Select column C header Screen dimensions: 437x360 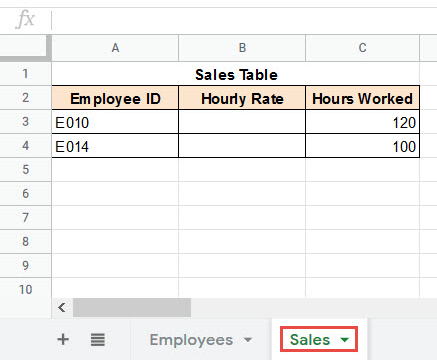tap(362, 48)
